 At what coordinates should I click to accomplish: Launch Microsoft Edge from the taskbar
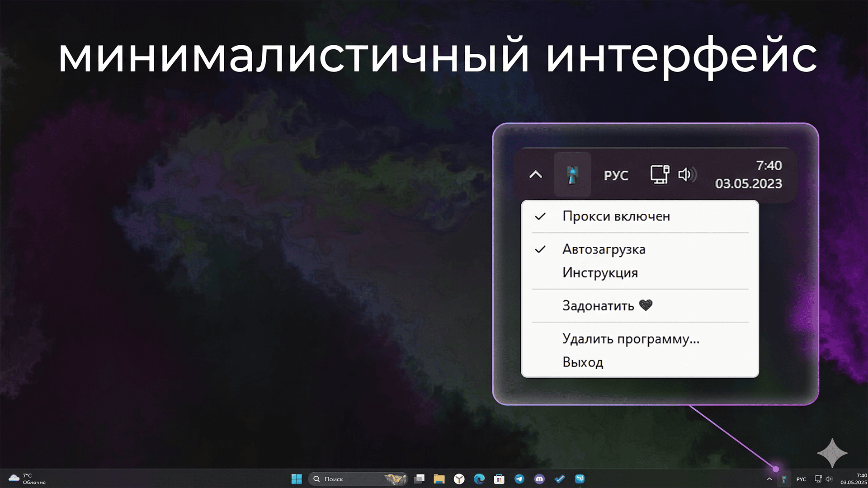click(479, 479)
